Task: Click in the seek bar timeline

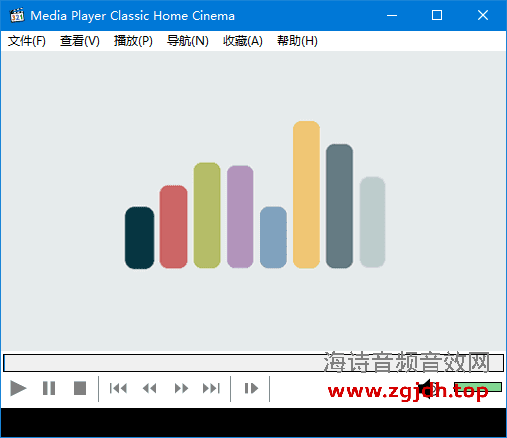Action: pos(253,363)
